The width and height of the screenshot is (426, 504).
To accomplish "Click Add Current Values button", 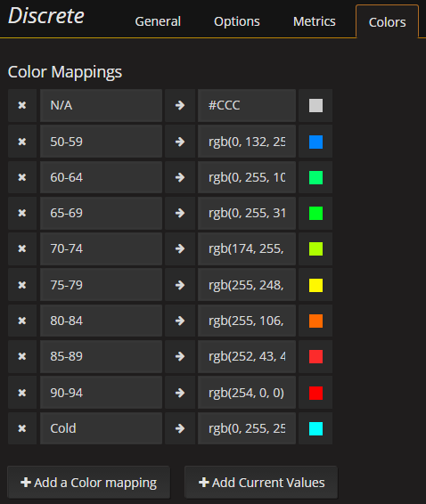I will [x=261, y=483].
